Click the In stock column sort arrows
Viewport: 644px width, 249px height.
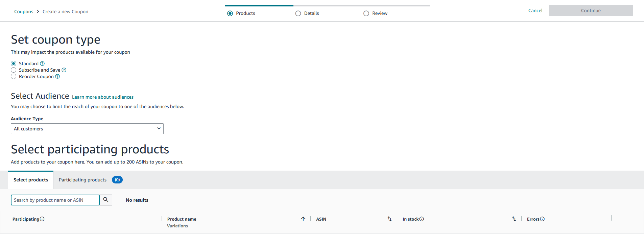(514, 219)
